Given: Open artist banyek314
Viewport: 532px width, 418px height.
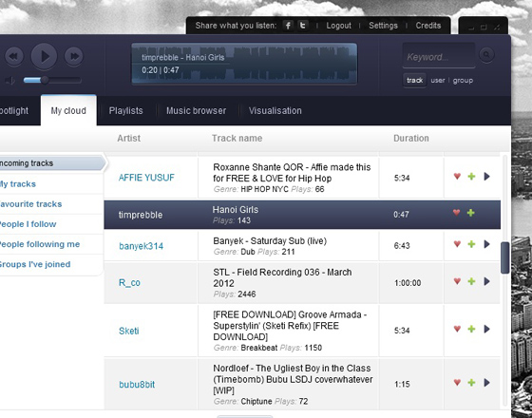Looking at the screenshot, I should click(141, 246).
